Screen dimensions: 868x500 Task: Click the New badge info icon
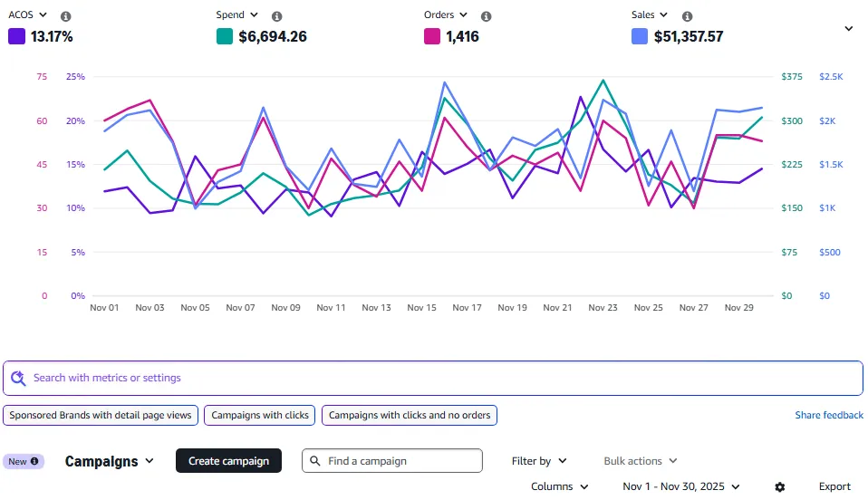(x=34, y=461)
